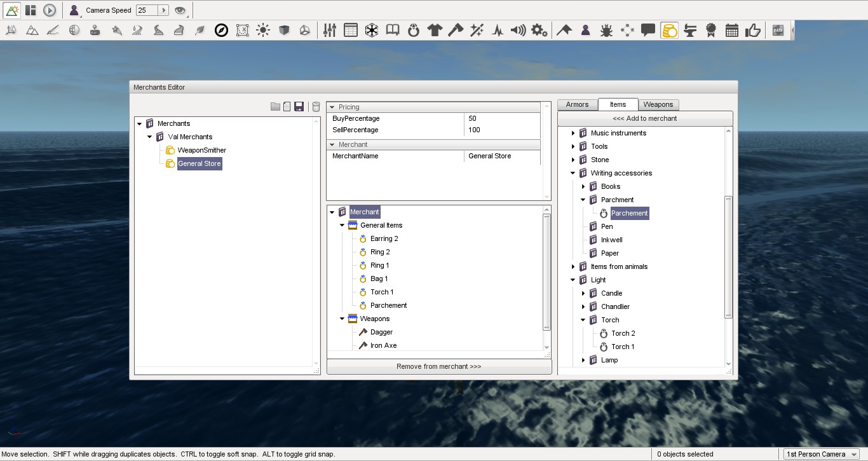Open the Merchants editor coins icon
Screen dimensions: 868x461
[x=668, y=29]
